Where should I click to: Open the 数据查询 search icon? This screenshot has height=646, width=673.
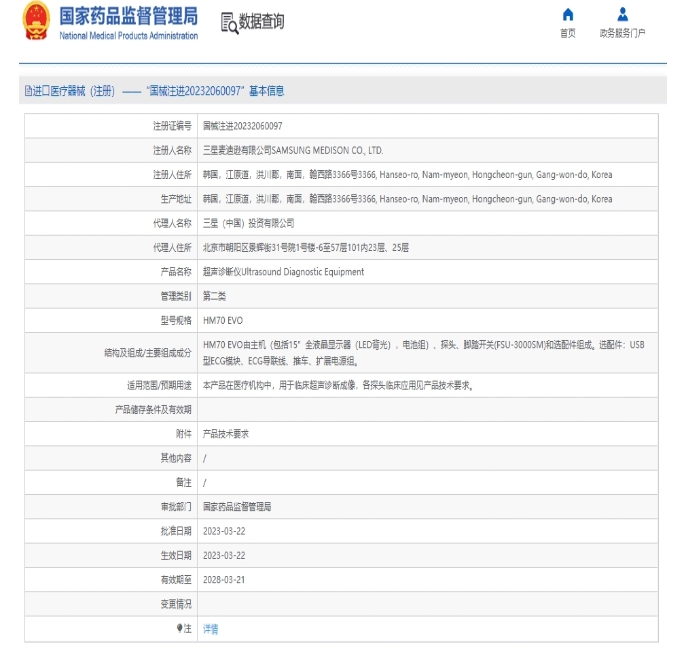click(x=229, y=23)
